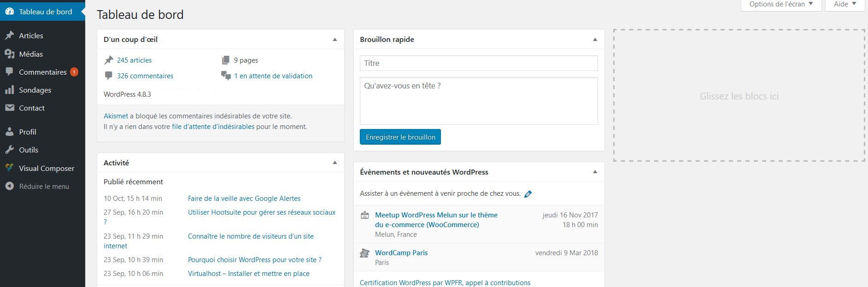
Task: Open Utiliser Hootsuite pour gérer ses réseaux sociaux
Action: point(262,212)
